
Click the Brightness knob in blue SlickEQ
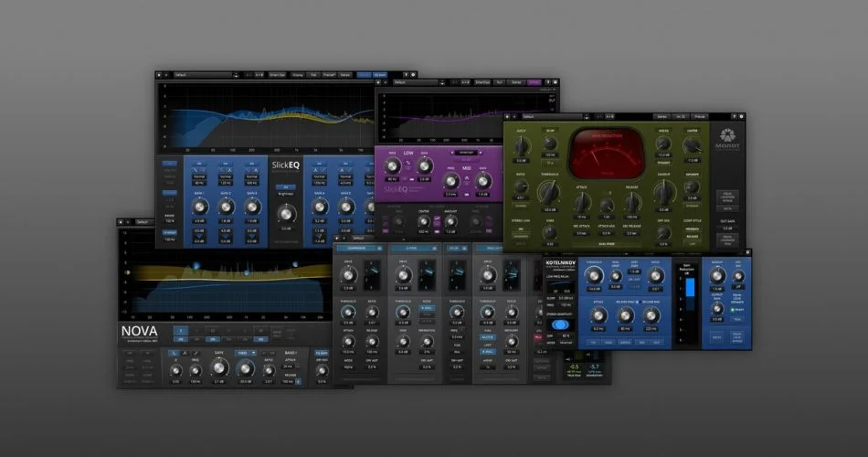286,213
